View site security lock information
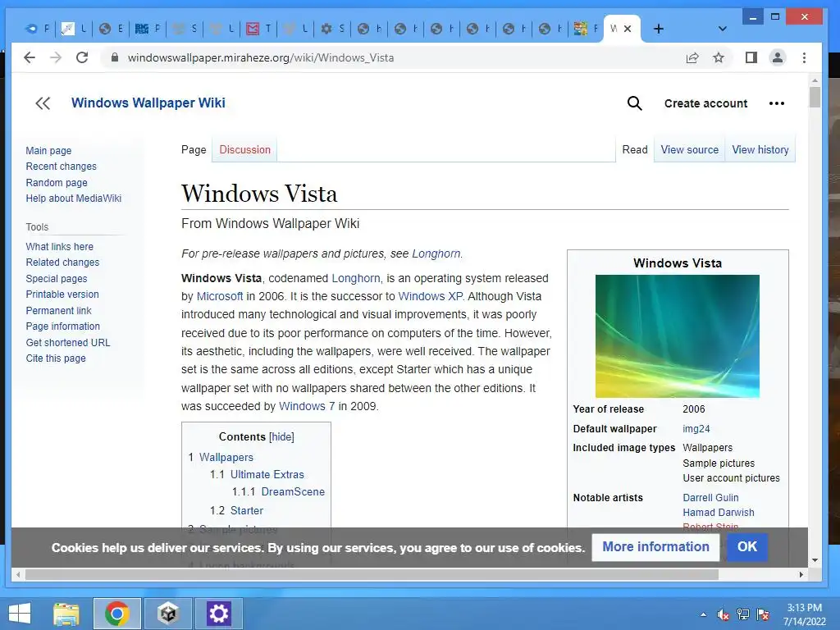The width and height of the screenshot is (840, 630). [x=115, y=57]
